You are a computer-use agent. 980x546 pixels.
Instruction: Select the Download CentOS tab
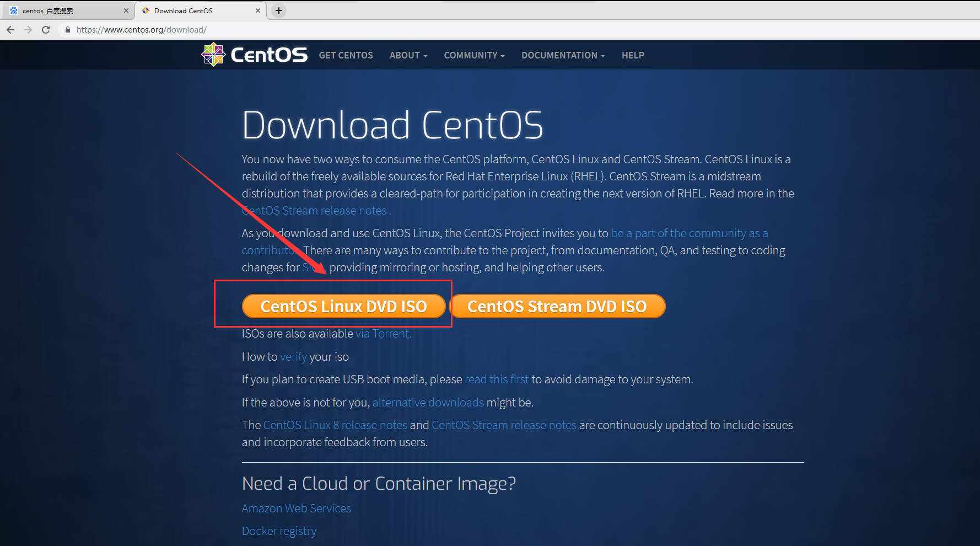(x=201, y=10)
